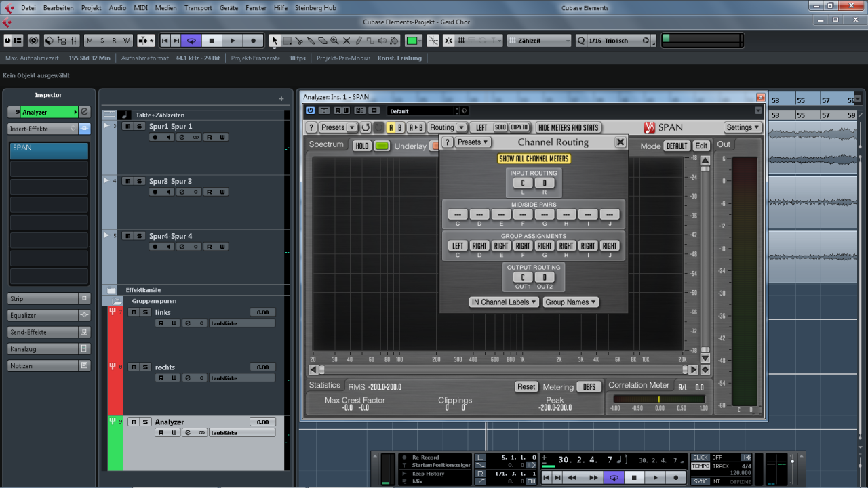Select the Range Selection tool

pyautogui.click(x=287, y=41)
